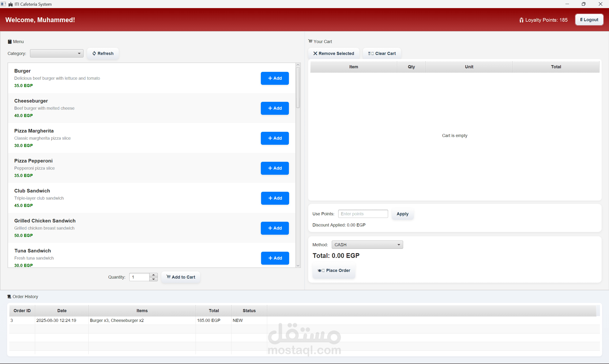The image size is (609, 364).
Task: Click the clipboard icon next to Menu
Action: pyautogui.click(x=10, y=41)
